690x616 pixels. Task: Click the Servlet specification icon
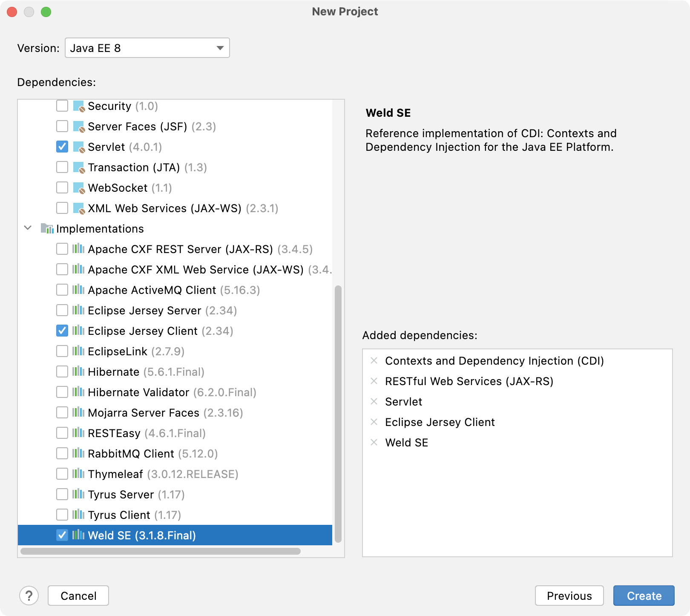point(79,147)
